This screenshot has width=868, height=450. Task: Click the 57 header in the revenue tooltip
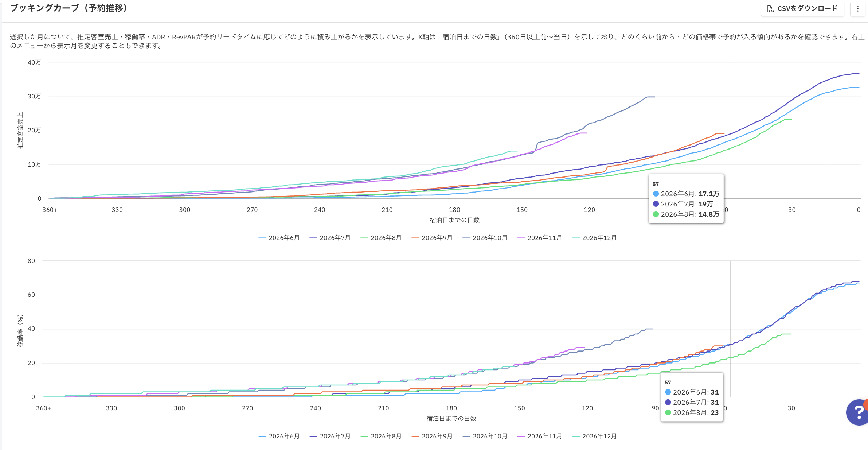click(656, 184)
